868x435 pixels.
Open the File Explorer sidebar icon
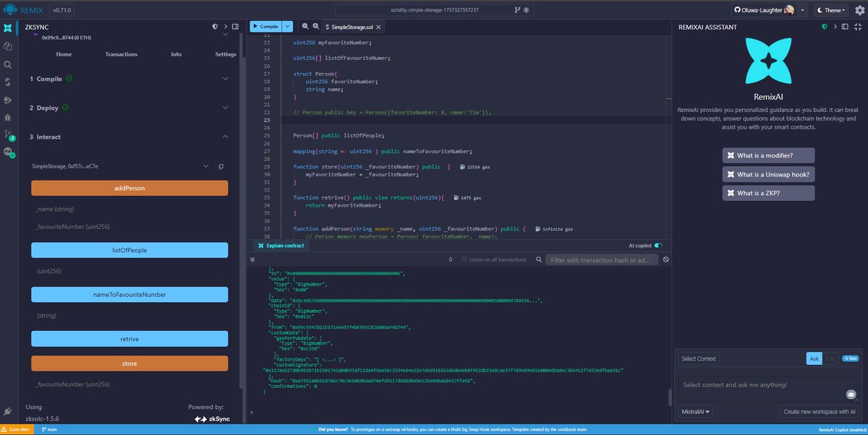tap(8, 46)
